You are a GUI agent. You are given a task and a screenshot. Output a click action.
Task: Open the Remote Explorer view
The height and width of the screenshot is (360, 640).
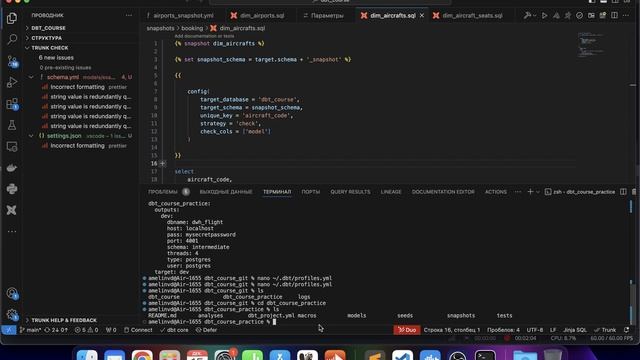[x=12, y=147]
